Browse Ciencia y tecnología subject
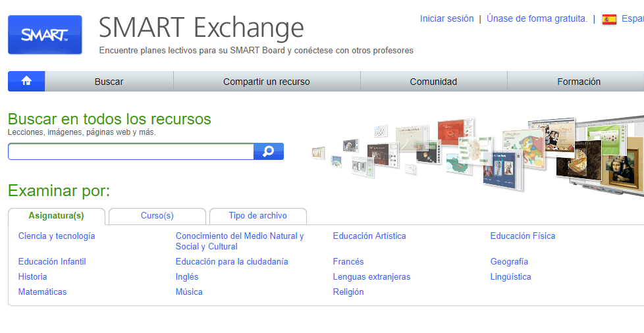 point(57,236)
